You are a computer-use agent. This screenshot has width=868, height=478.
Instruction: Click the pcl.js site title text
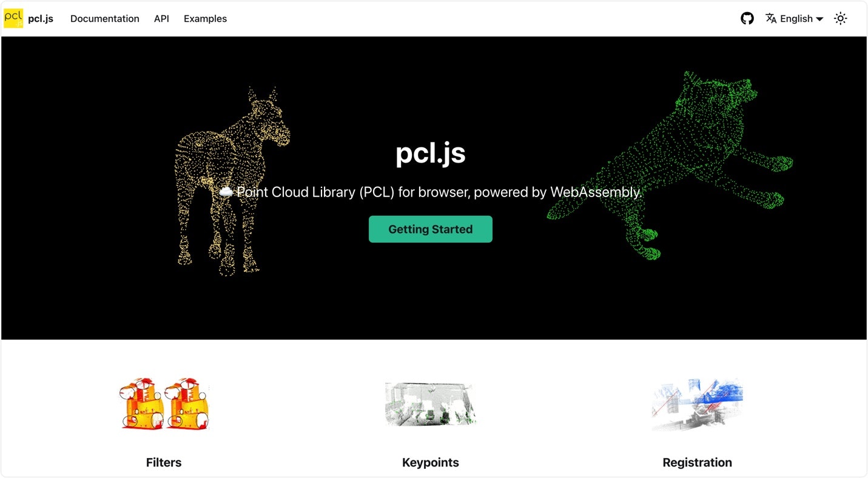point(41,19)
